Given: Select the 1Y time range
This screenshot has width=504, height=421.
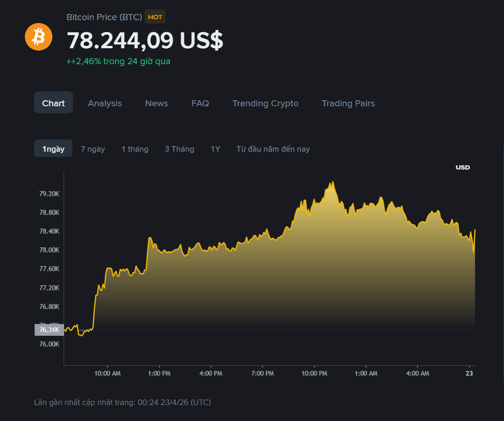Looking at the screenshot, I should tap(215, 149).
